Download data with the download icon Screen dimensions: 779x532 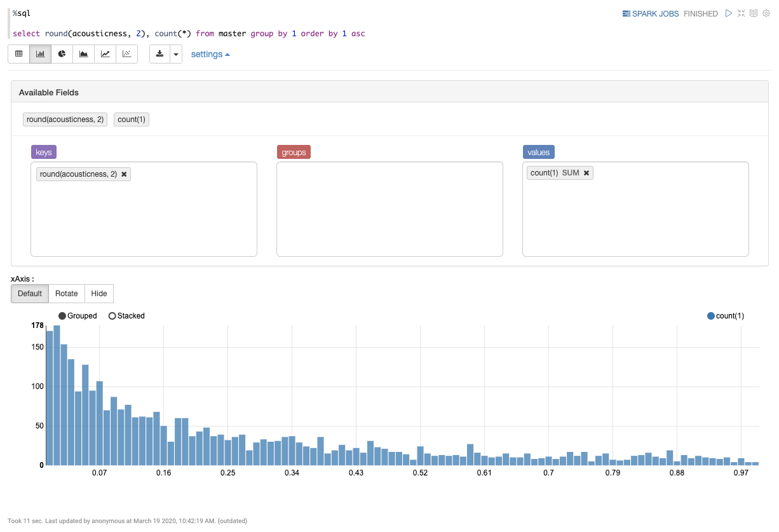[x=159, y=54]
